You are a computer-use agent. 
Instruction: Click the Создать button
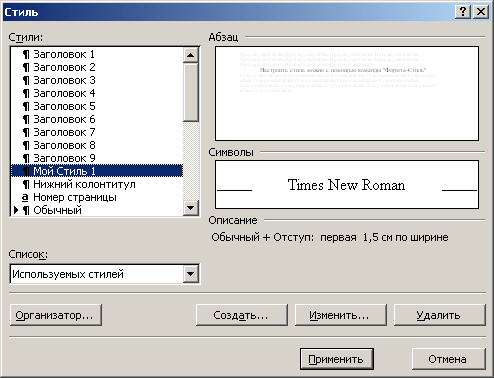tap(241, 315)
